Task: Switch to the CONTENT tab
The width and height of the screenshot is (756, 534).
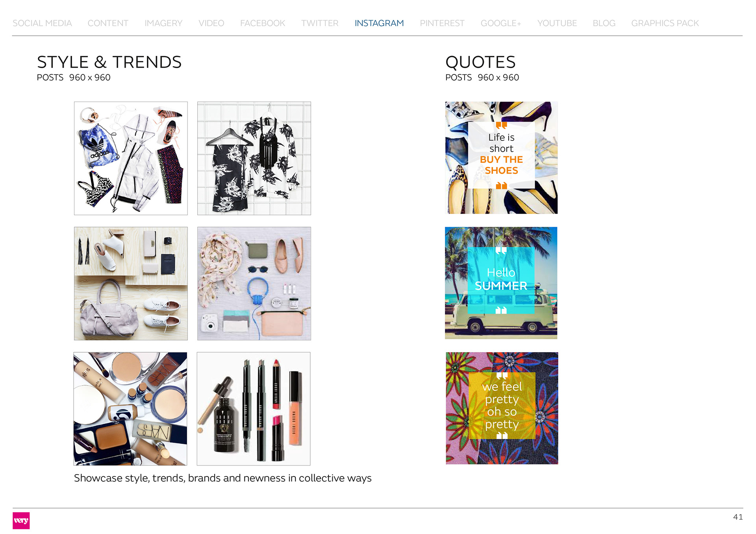Action: pyautogui.click(x=108, y=23)
